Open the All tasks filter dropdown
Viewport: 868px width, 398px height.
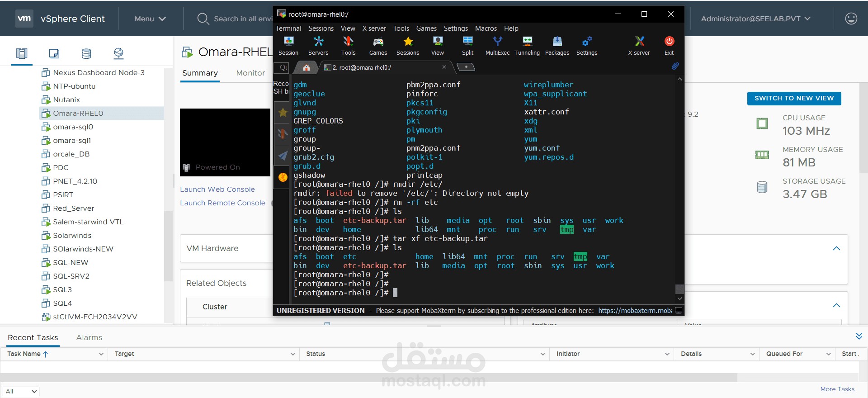(21, 391)
